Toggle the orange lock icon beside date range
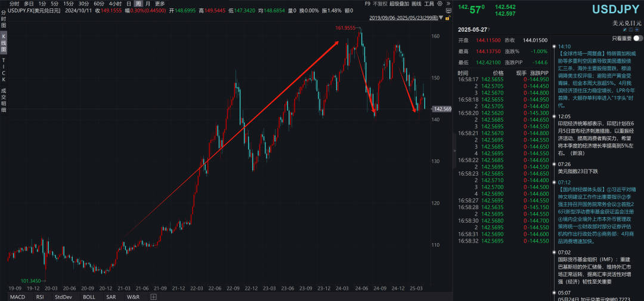Screen dimensions: 644x301 click(x=448, y=18)
